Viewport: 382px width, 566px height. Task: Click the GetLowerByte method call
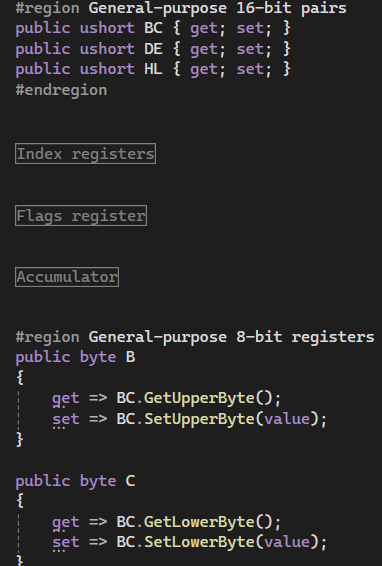coord(199,522)
